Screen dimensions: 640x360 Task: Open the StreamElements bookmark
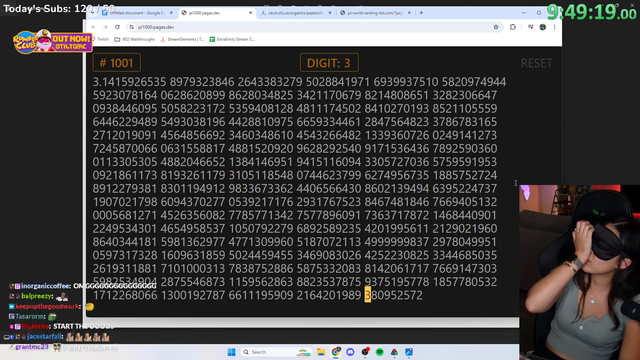[182, 39]
